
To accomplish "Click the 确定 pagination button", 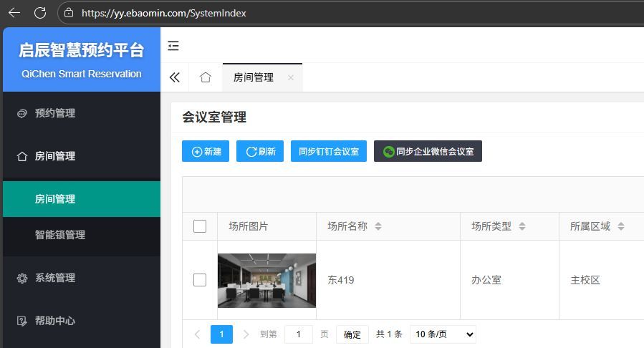I will coord(352,334).
